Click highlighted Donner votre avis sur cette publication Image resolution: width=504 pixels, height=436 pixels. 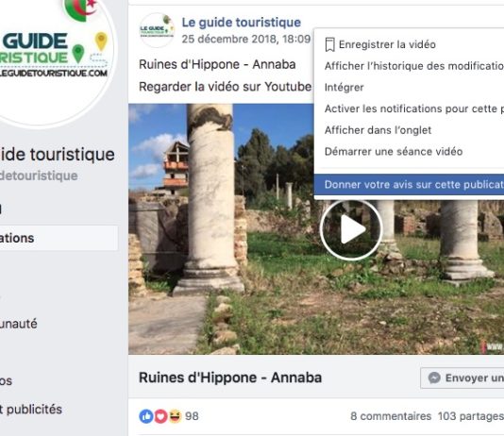pyautogui.click(x=409, y=185)
